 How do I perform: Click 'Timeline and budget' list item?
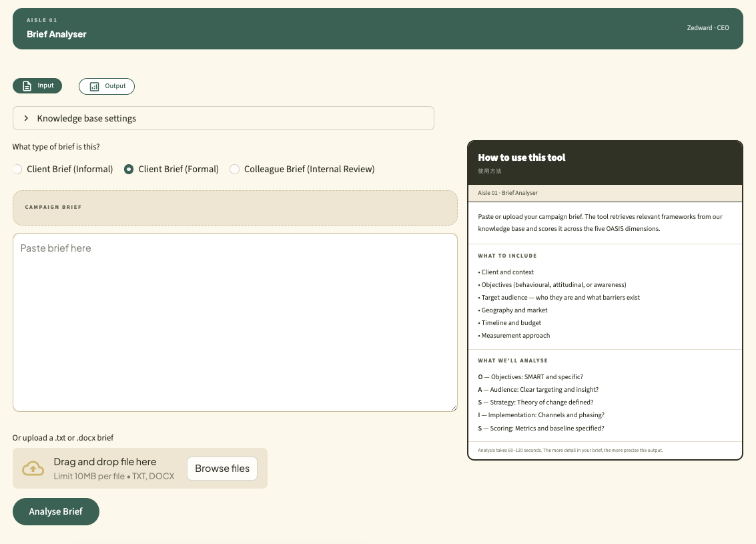(x=510, y=323)
